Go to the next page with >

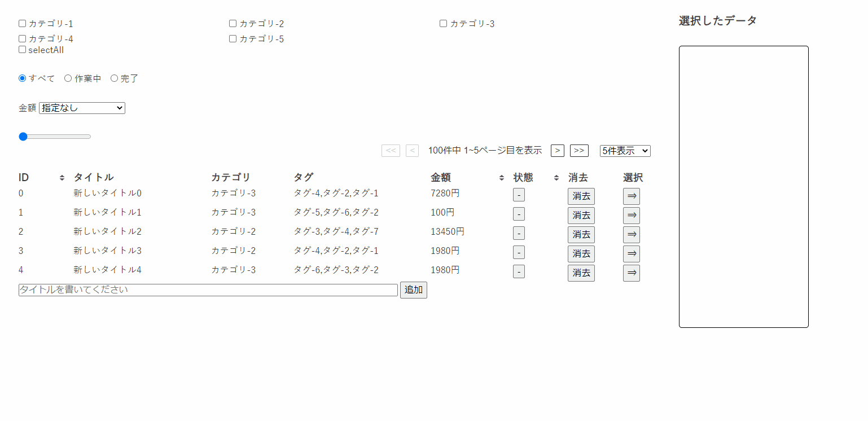click(558, 151)
